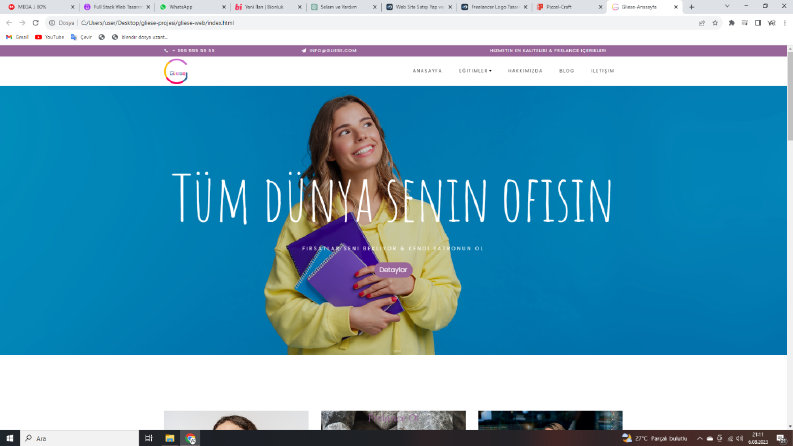Toggle the browser side panel icon
The image size is (793, 446).
pos(758,23)
